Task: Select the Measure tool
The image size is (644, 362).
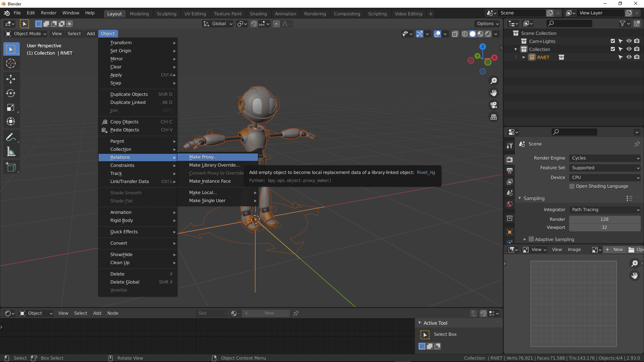Action: coord(11,152)
